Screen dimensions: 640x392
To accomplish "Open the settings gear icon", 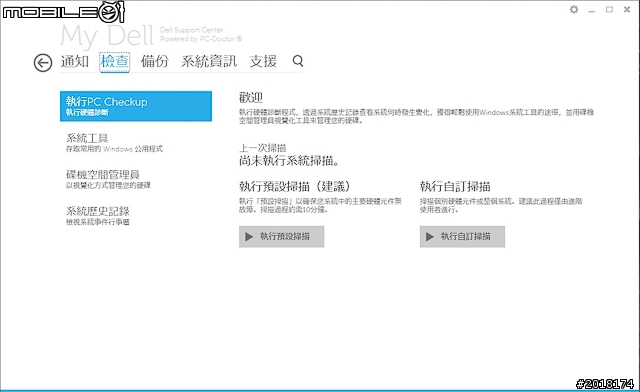I will tap(574, 9).
